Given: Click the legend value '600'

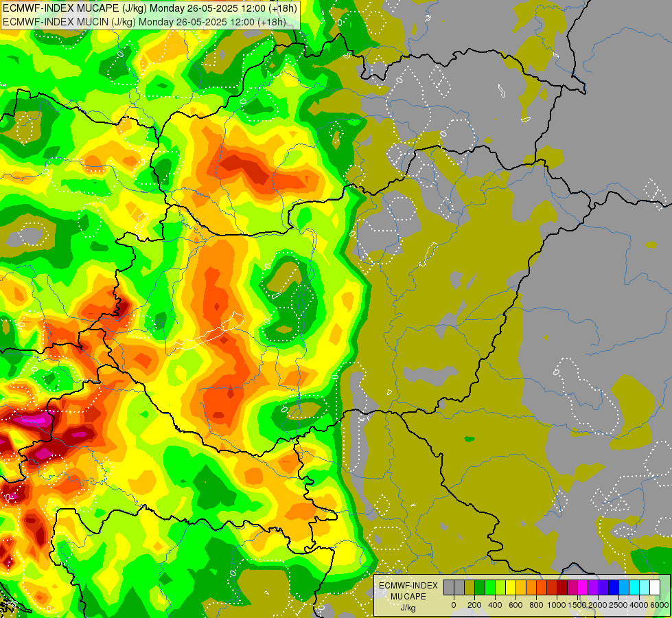Looking at the screenshot, I should pos(515,605).
